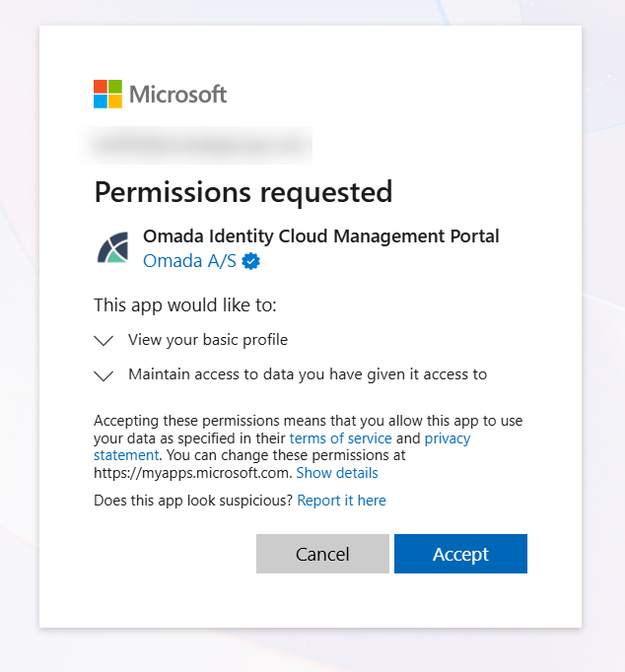
Task: Click the Omada app logo icon
Action: point(112,247)
